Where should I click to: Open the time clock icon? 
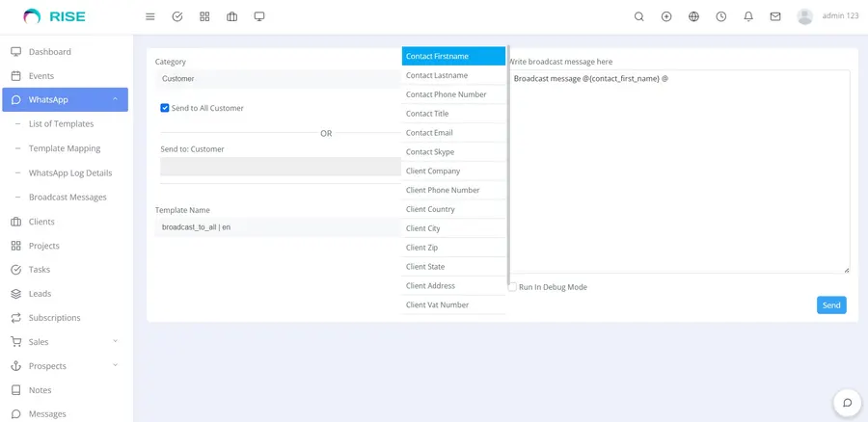point(720,16)
